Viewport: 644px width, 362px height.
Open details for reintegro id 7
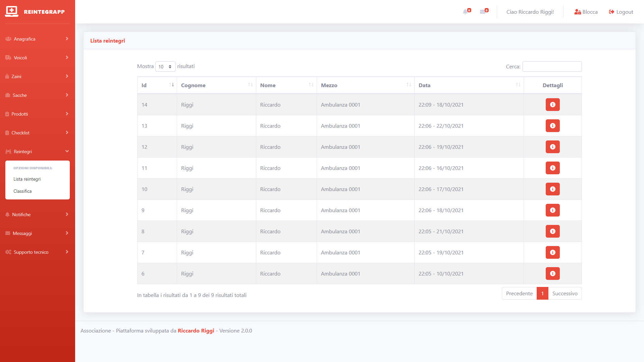pyautogui.click(x=553, y=252)
